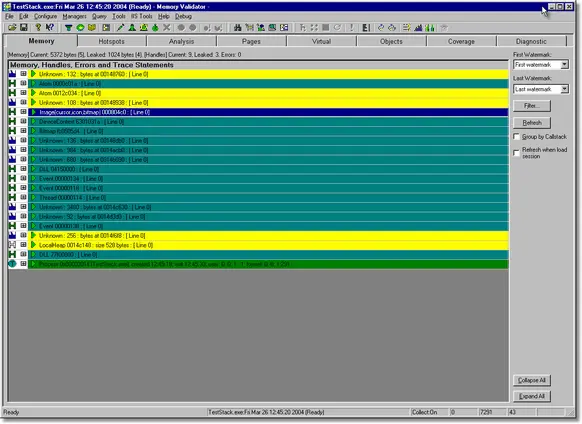Screen dimensions: 582x424
Task: Switch to the Diagnostic tab
Action: pyautogui.click(x=531, y=41)
